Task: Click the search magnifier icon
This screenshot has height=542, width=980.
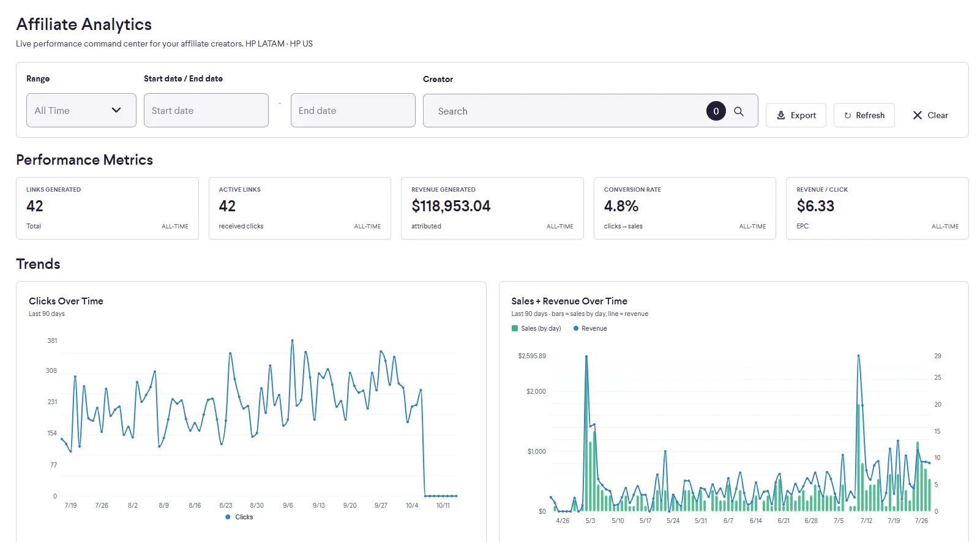Action: point(739,111)
